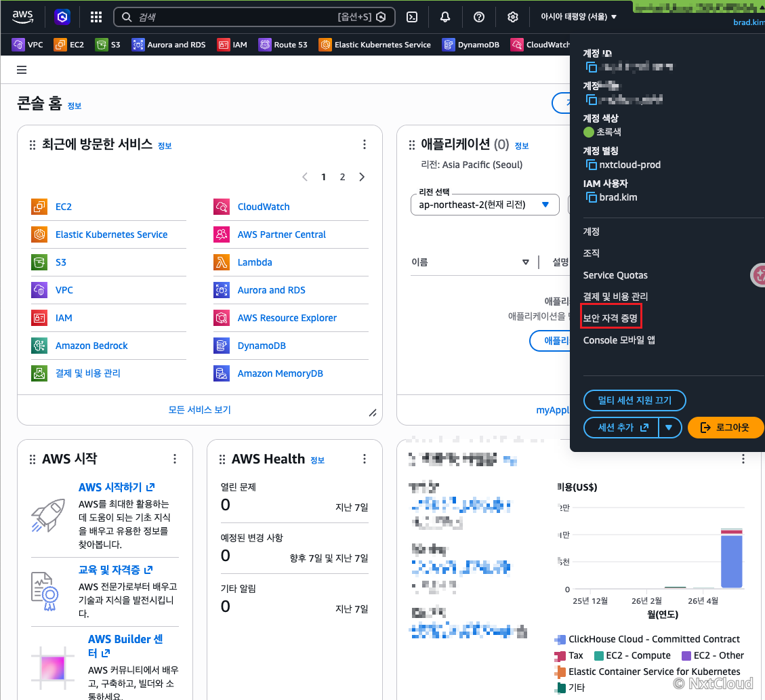Image resolution: width=765 pixels, height=700 pixels.
Task: Open the AWS logo home link
Action: point(23,16)
